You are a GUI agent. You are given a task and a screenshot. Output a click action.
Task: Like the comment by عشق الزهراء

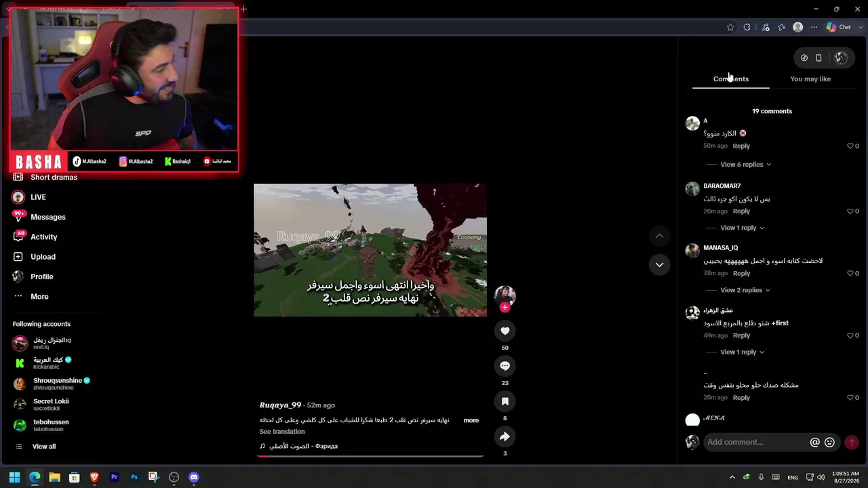coord(850,335)
